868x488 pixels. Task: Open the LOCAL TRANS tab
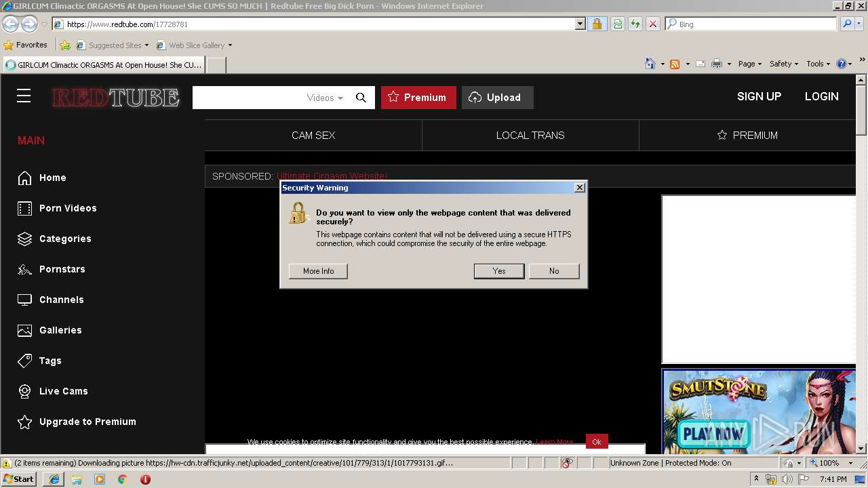(x=530, y=136)
